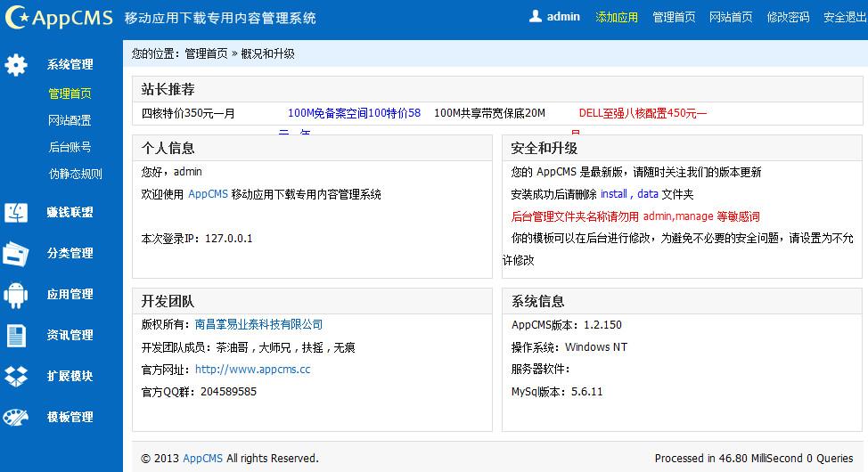This screenshot has height=472, width=868.
Task: Click the palette icon for 模板管理
Action: (x=15, y=417)
